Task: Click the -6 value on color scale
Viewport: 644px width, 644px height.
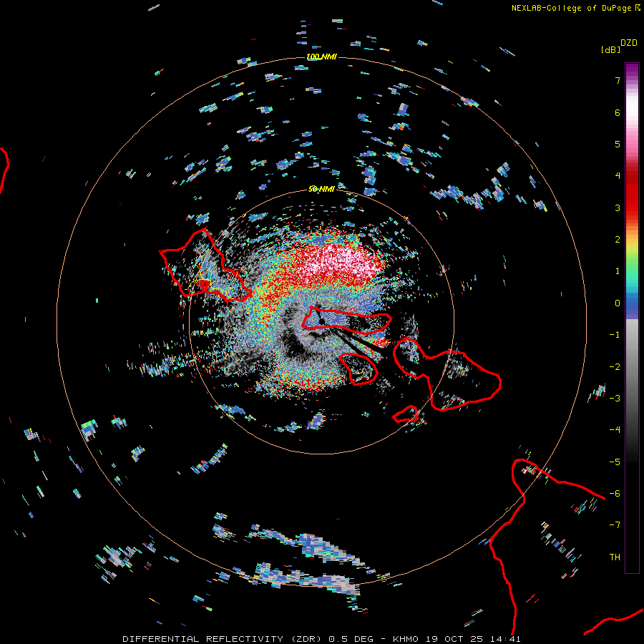Action: (615, 494)
